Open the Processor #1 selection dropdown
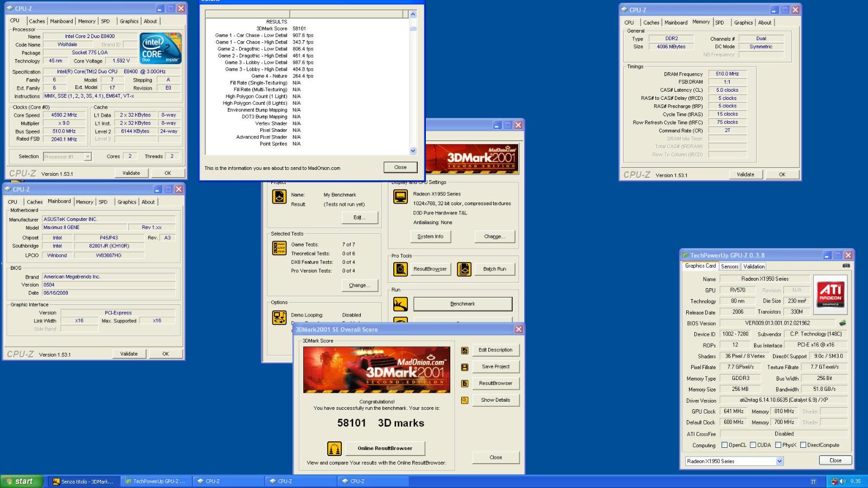 [x=87, y=156]
